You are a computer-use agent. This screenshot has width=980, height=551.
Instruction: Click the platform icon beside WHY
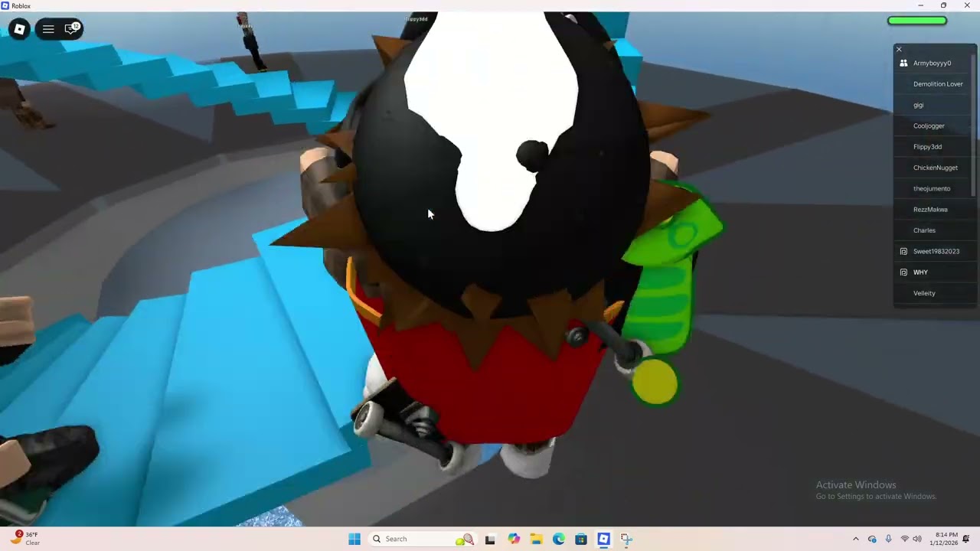[x=903, y=272]
